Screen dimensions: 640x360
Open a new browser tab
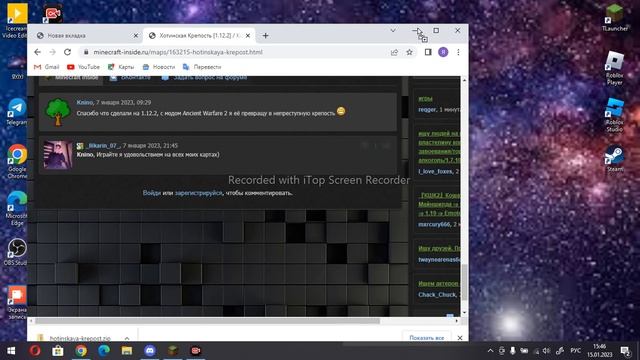266,36
